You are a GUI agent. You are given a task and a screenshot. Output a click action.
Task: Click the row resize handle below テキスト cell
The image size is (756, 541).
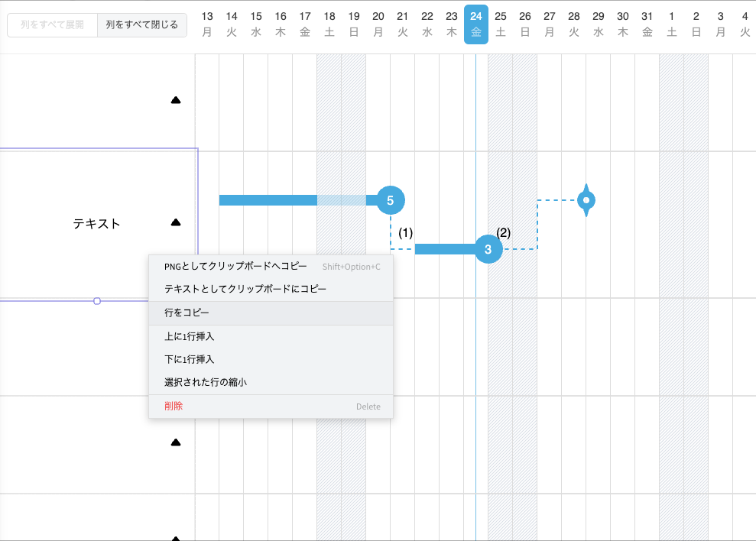point(97,301)
